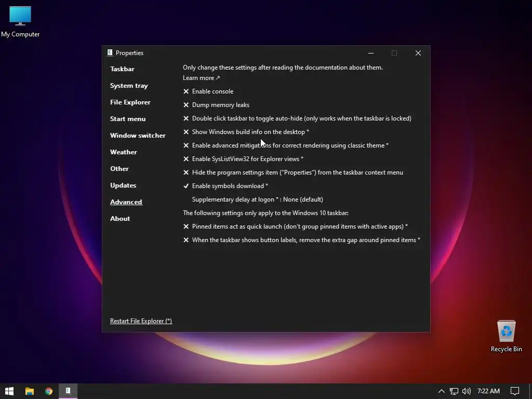
Task: Open the About section
Action: click(x=120, y=219)
